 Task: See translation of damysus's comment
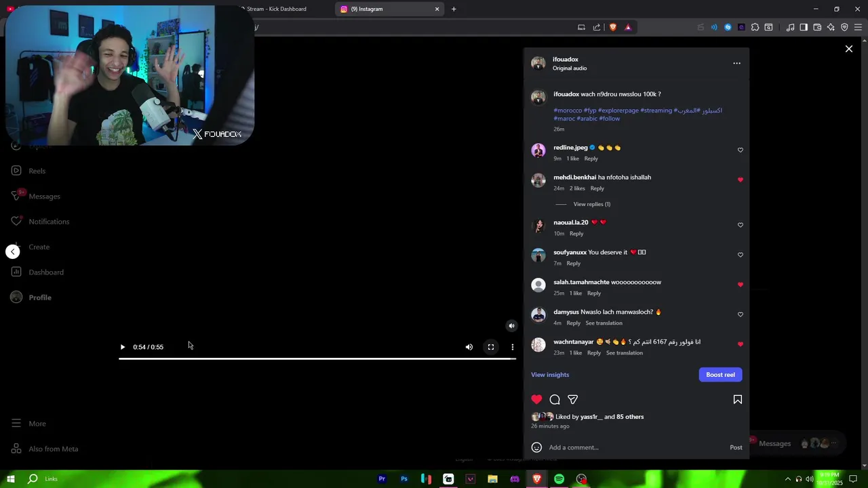pos(604,323)
